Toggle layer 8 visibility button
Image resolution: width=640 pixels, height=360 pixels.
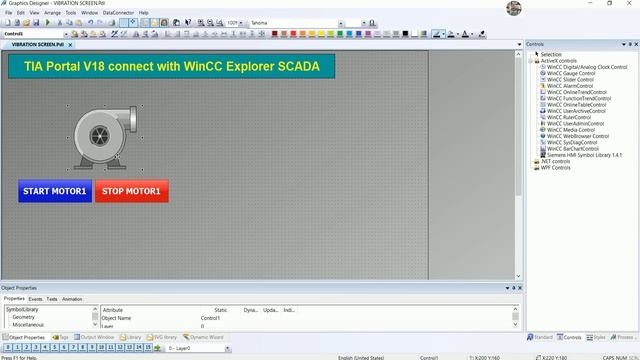(82, 348)
